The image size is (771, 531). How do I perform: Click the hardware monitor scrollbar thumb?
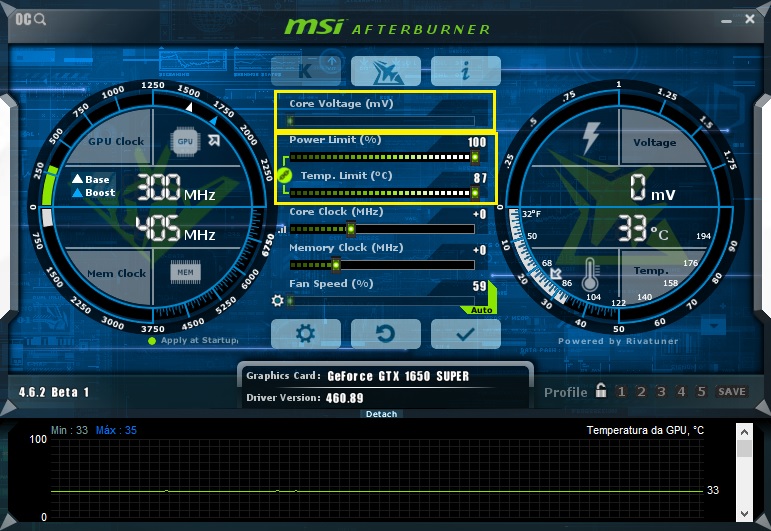[x=744, y=448]
